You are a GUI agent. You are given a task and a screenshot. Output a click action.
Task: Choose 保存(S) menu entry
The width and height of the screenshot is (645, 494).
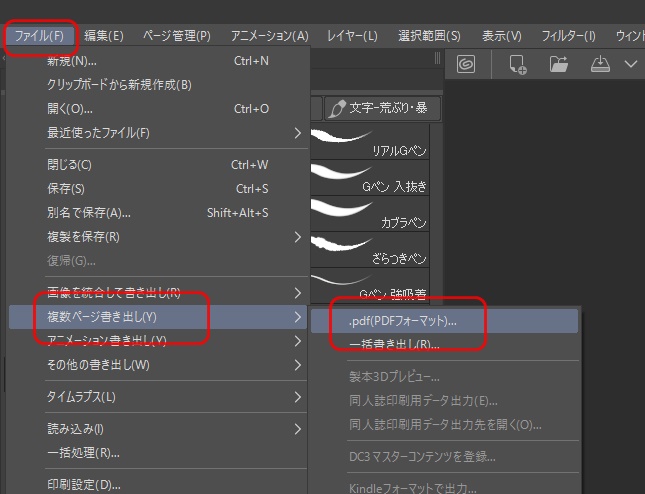point(158,189)
